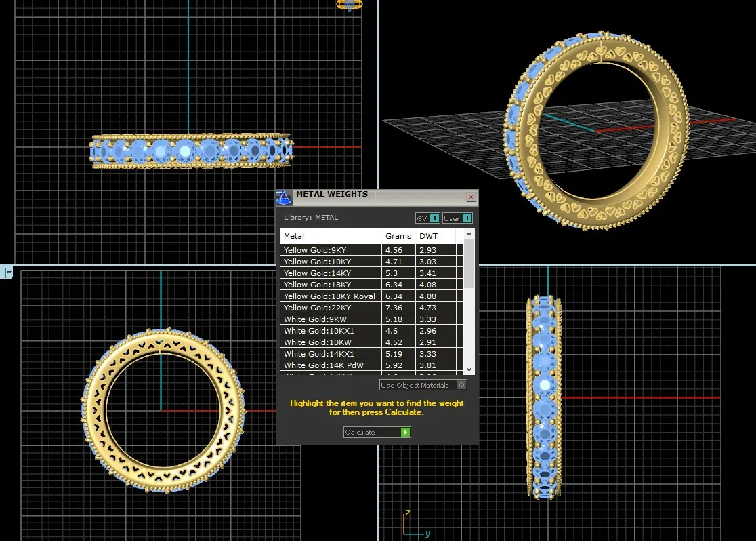
Task: Select the White Gold:14KX1 row
Action: pyautogui.click(x=371, y=354)
